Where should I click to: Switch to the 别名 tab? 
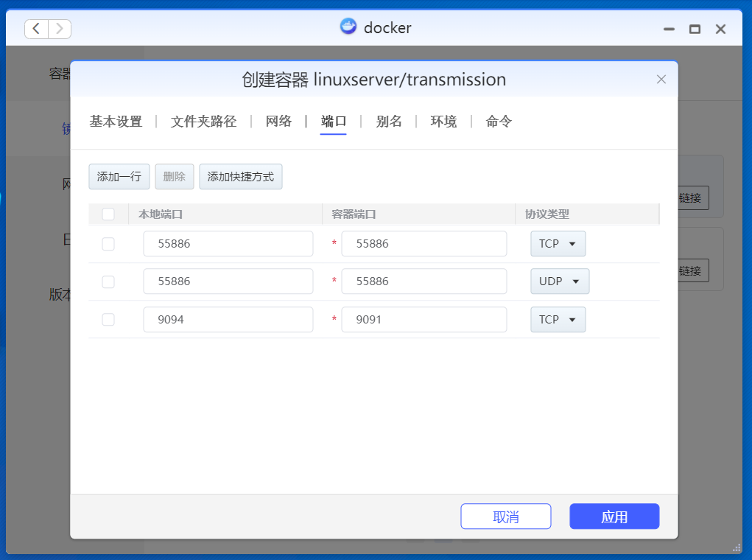tap(388, 122)
